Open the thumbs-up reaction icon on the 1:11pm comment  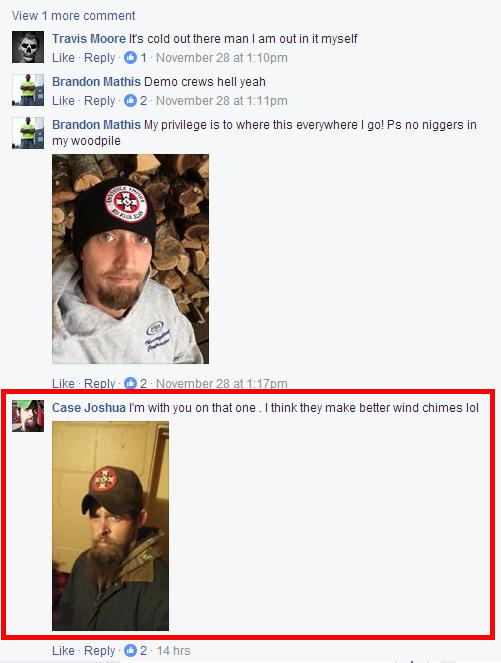[x=131, y=101]
